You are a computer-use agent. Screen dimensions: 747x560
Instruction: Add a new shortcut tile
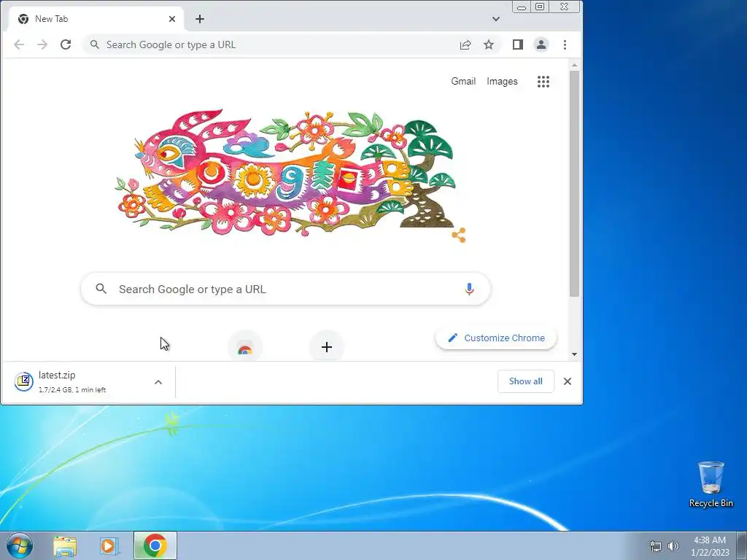327,347
